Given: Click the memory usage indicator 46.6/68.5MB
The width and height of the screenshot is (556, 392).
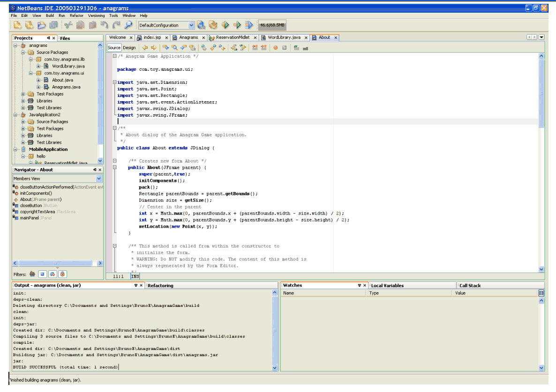Looking at the screenshot, I should coord(273,25).
